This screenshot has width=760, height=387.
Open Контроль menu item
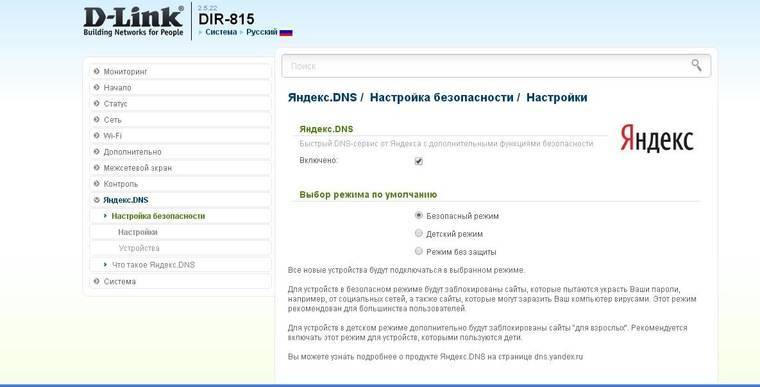(180, 184)
